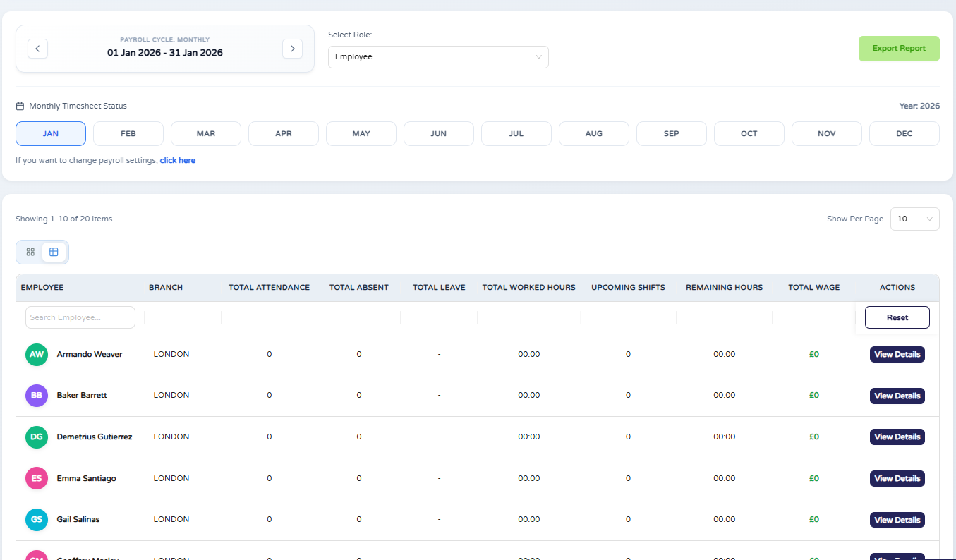Image resolution: width=956 pixels, height=560 pixels.
Task: View details for Gail Salinas
Action: 897,520
